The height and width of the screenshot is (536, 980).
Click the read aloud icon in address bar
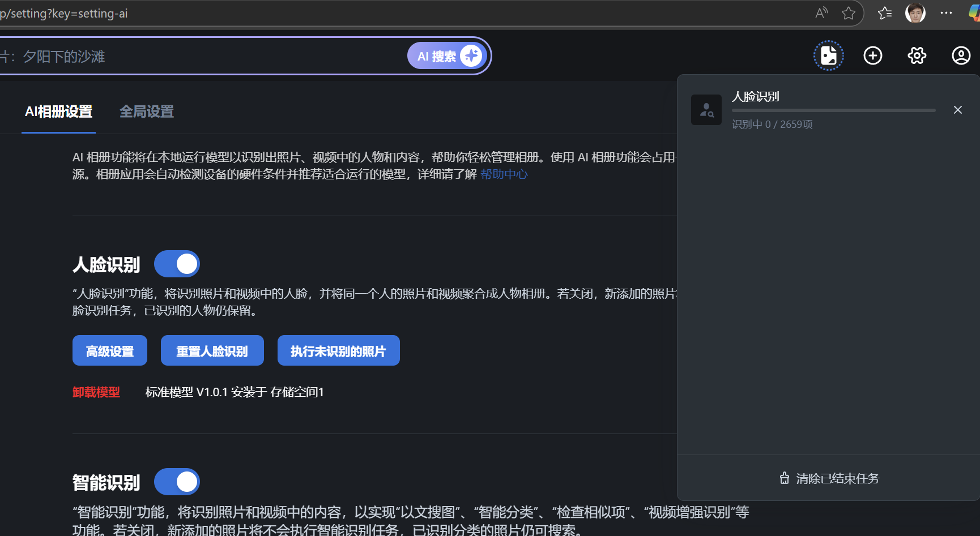pos(821,13)
